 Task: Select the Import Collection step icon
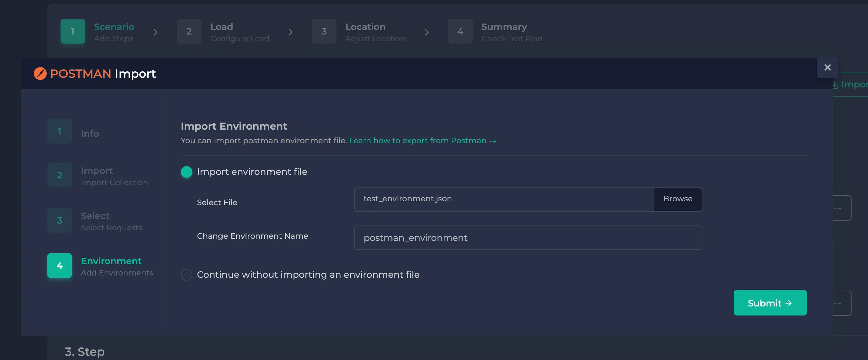[59, 175]
